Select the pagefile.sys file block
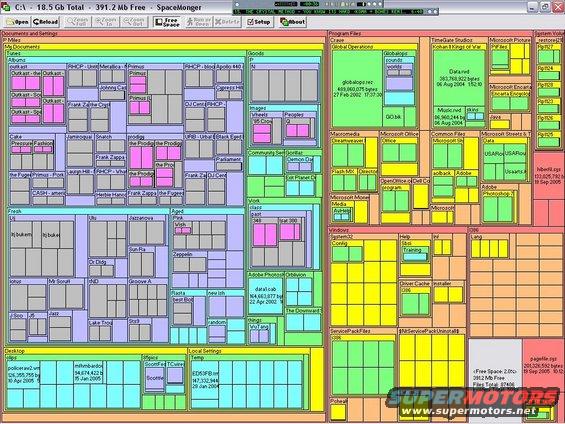This screenshot has height=424, width=565. pyautogui.click(x=543, y=365)
